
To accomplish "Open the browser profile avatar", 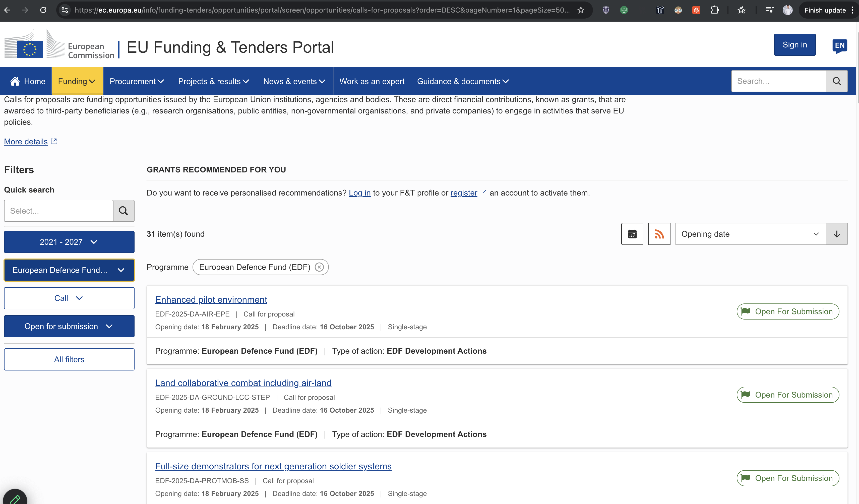I will click(x=787, y=10).
